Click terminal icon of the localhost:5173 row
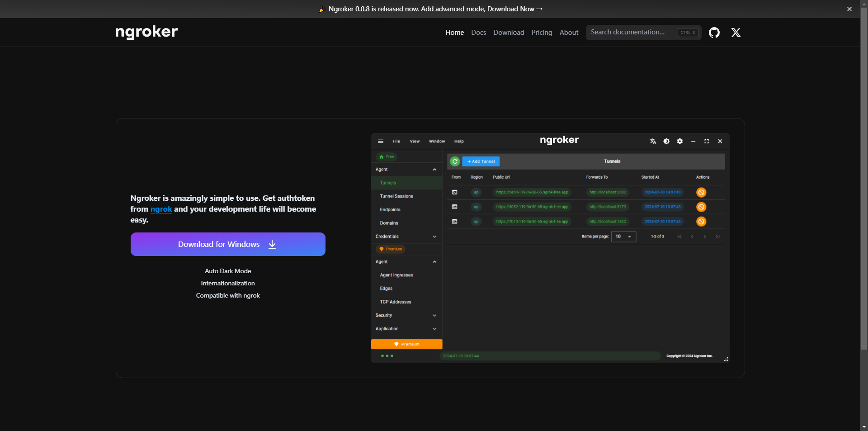The image size is (868, 431). pos(455,207)
